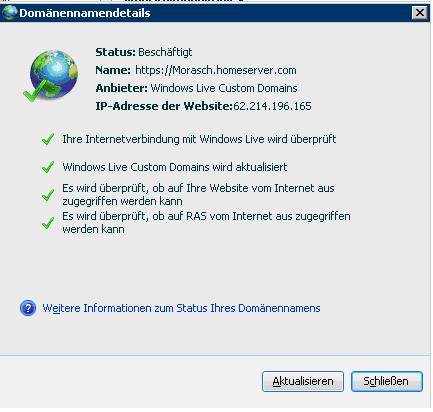Click the Name: label

(113, 70)
